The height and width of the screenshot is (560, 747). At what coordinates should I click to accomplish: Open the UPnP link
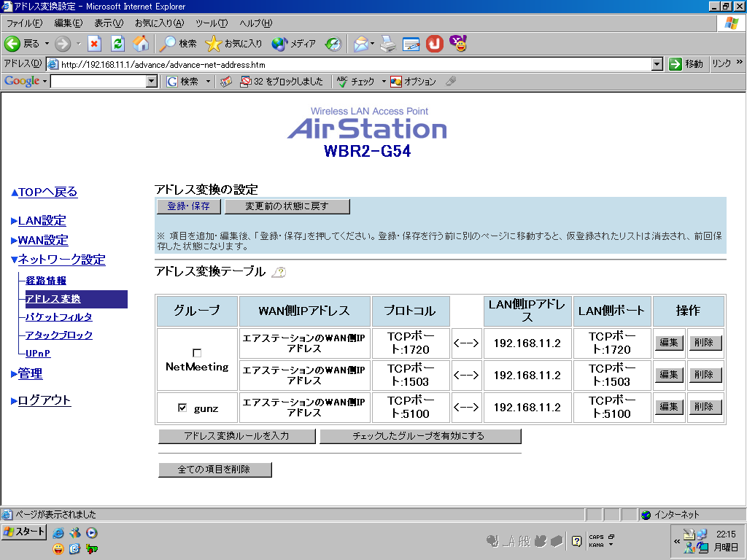pos(38,354)
